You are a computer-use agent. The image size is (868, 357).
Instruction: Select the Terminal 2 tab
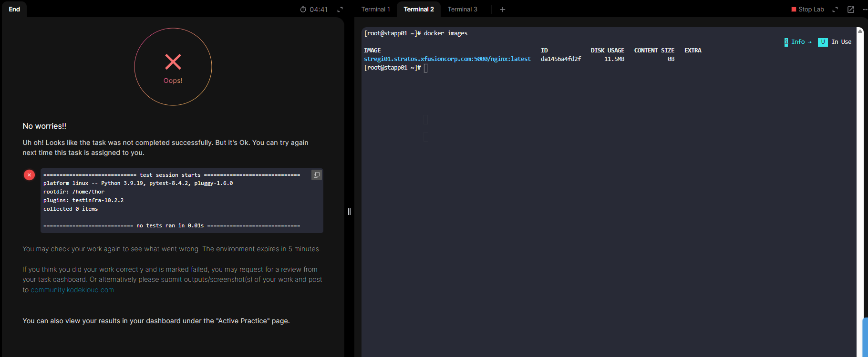(418, 10)
